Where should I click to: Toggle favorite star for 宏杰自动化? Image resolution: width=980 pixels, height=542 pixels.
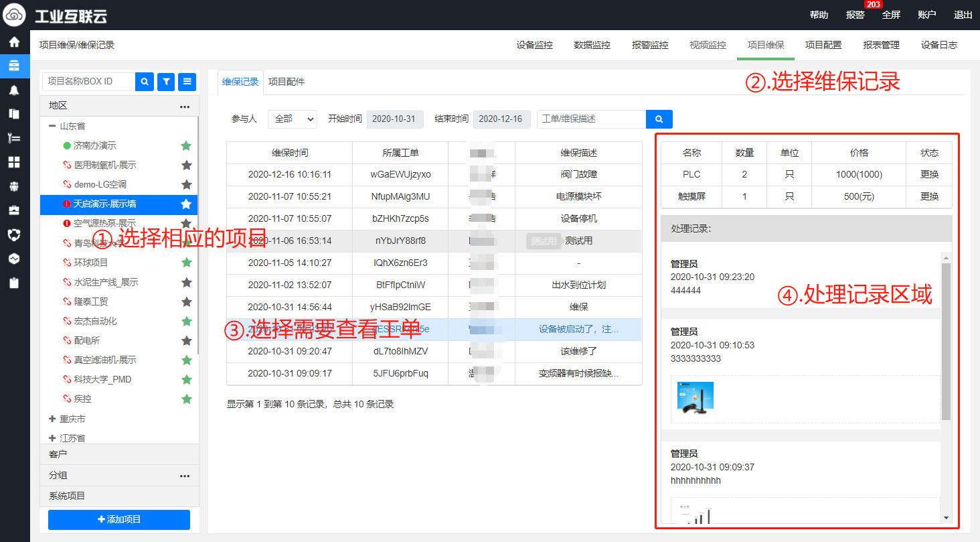click(187, 321)
